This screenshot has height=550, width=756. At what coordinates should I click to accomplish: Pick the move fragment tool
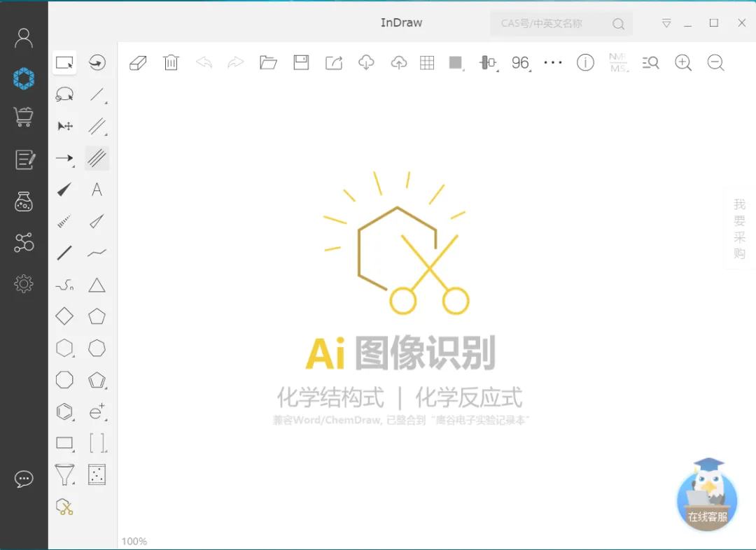pos(64,126)
